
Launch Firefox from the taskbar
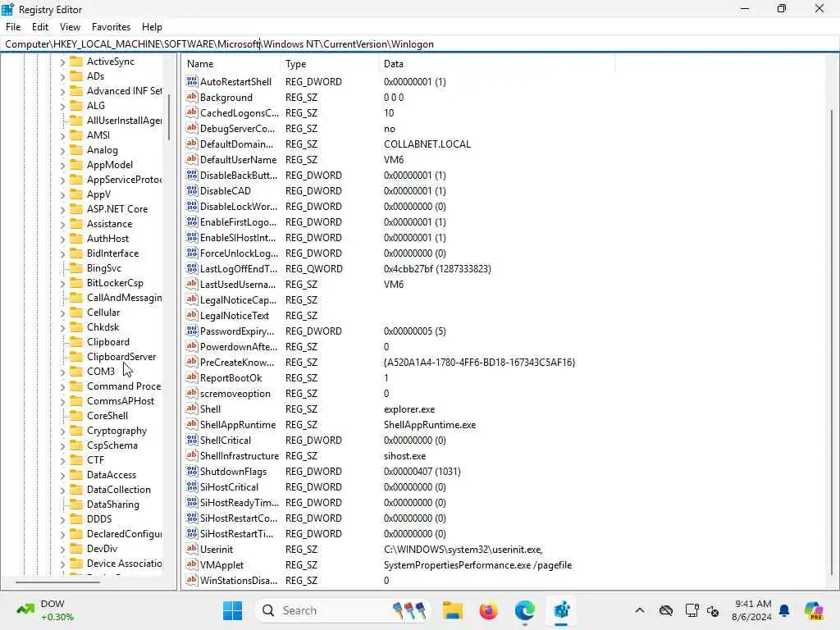(x=489, y=610)
